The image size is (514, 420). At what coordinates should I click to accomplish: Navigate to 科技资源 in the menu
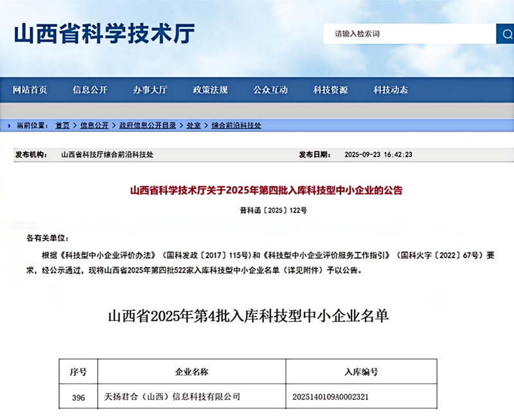click(330, 90)
